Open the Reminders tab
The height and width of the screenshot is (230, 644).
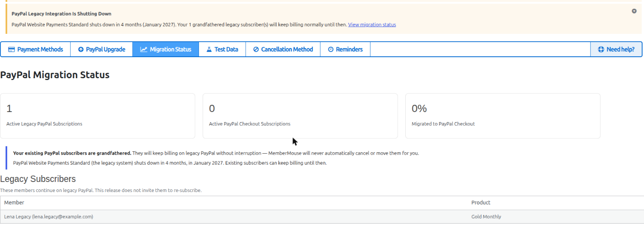(345, 49)
